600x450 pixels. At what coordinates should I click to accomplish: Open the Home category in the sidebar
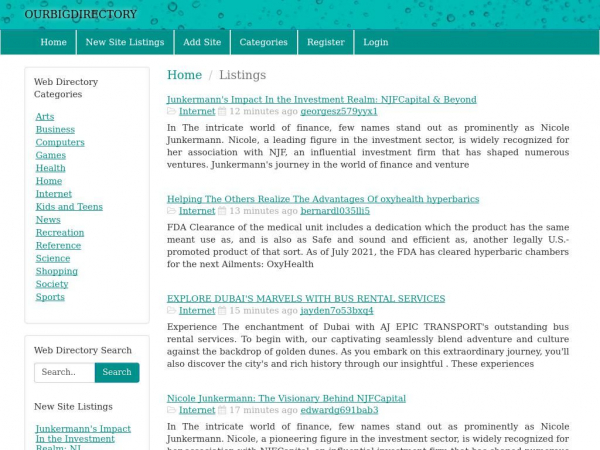49,181
